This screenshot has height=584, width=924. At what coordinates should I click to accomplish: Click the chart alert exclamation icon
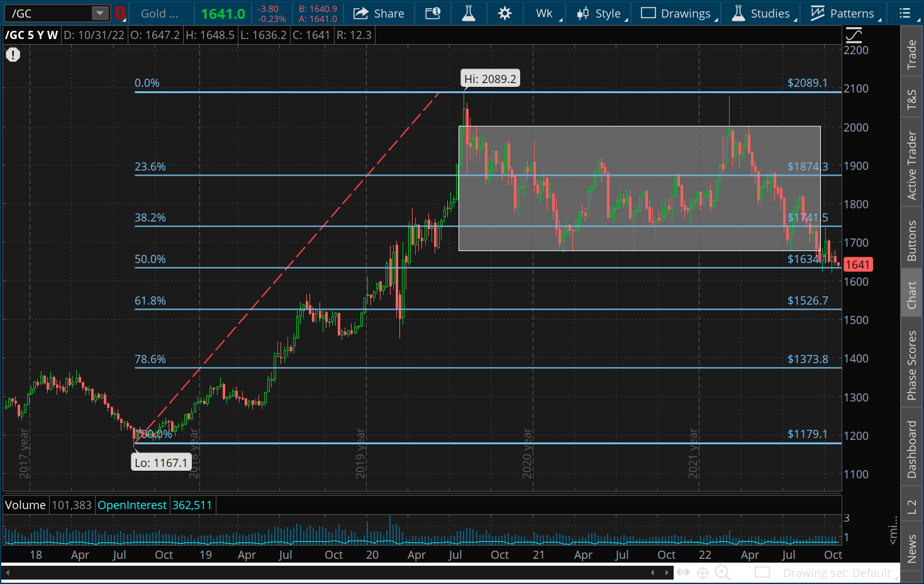[x=13, y=55]
